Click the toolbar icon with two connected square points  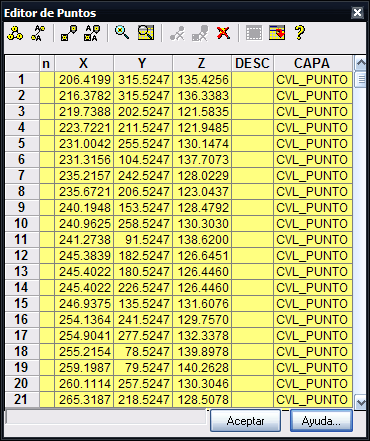[69, 33]
